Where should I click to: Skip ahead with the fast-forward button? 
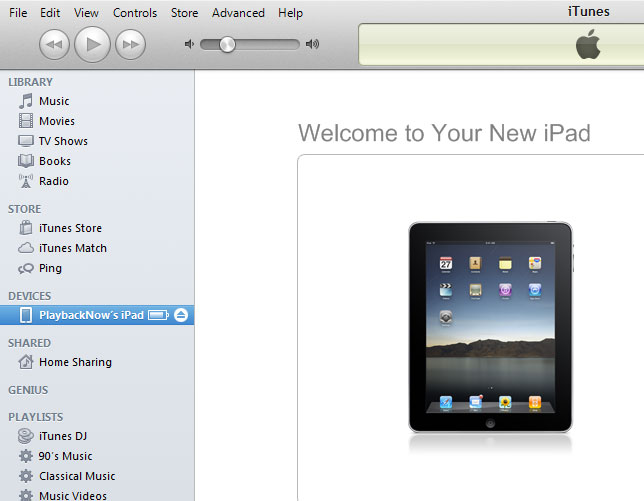131,44
